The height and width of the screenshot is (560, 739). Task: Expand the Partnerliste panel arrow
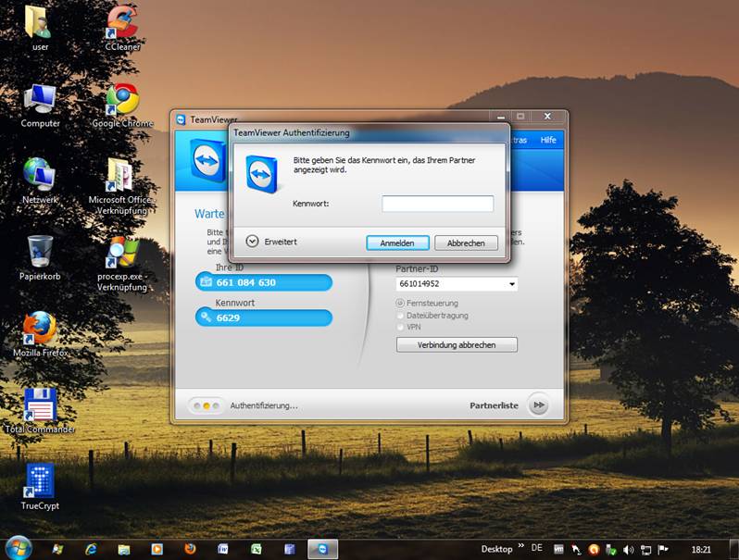coord(538,405)
